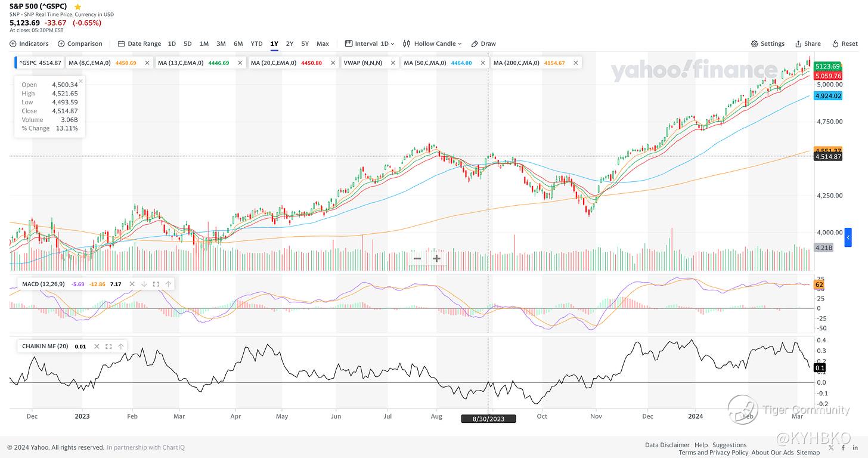Open the Date Range picker

click(x=139, y=44)
